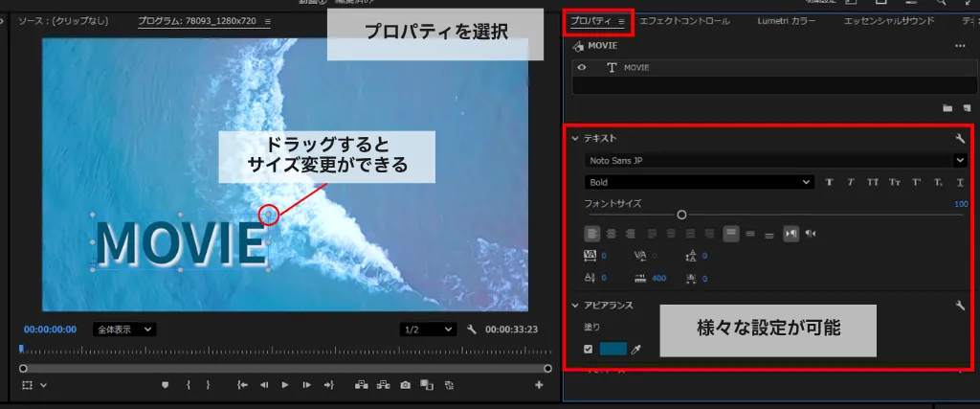Image resolution: width=980 pixels, height=409 pixels.
Task: Click the tracking VA icon
Action: (x=590, y=255)
